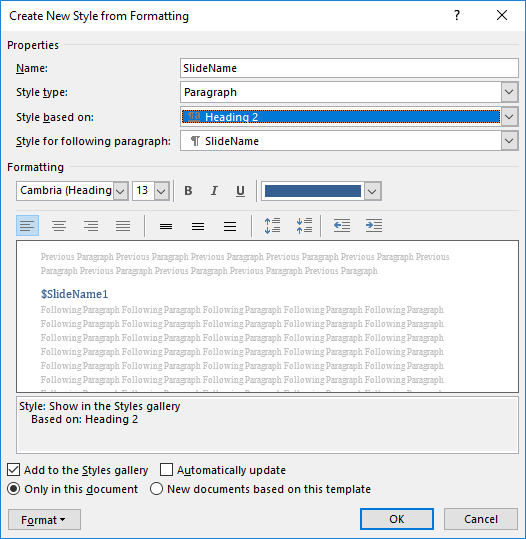Click the OK button
This screenshot has width=526, height=539.
tap(397, 519)
